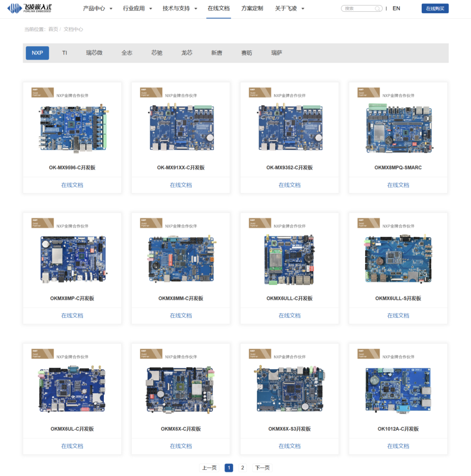Open the OKMX8MM-C board image
Image resolution: width=471 pixels, height=476 pixels.
[181, 258]
